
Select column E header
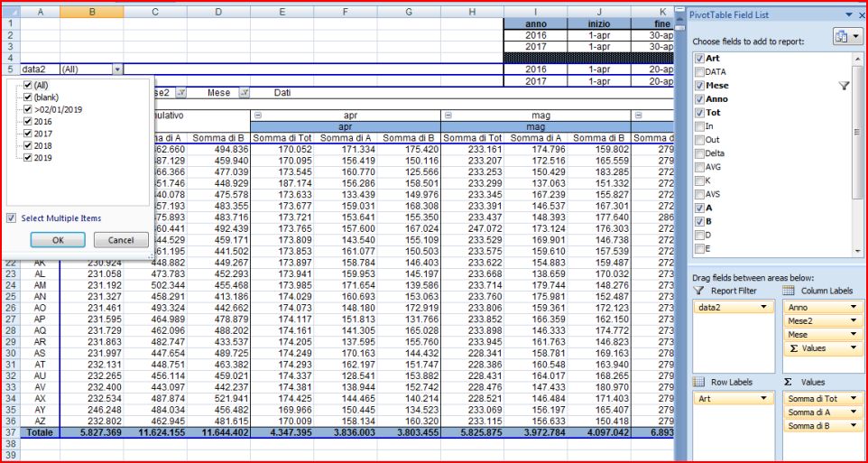pos(282,12)
